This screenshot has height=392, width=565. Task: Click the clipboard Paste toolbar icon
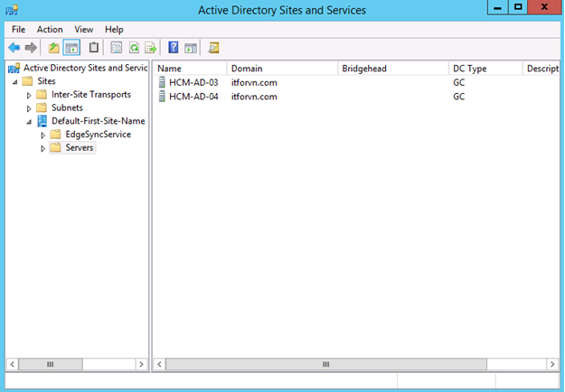click(94, 47)
